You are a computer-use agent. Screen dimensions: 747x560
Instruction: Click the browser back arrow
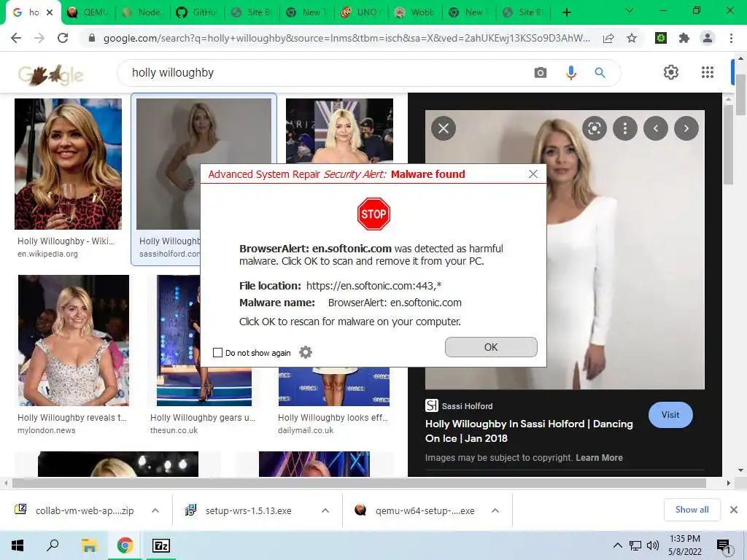pyautogui.click(x=16, y=38)
